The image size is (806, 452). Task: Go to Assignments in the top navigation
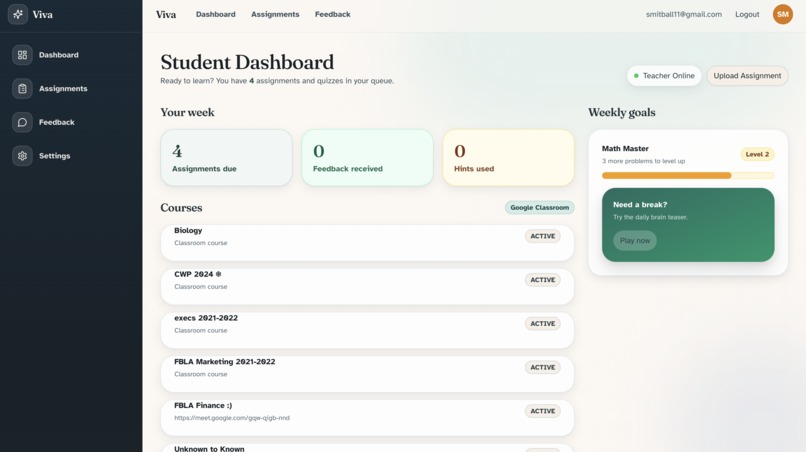[x=275, y=14]
